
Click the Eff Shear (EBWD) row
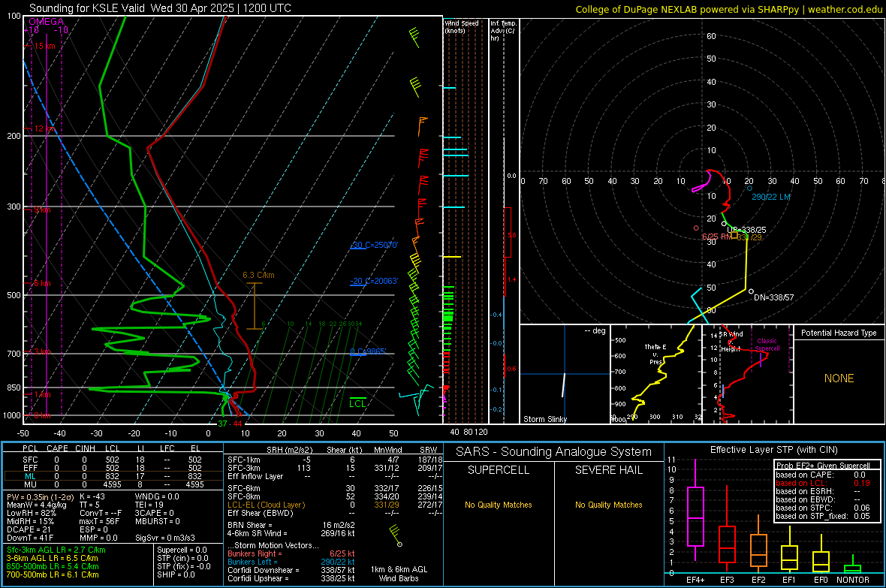click(x=334, y=513)
